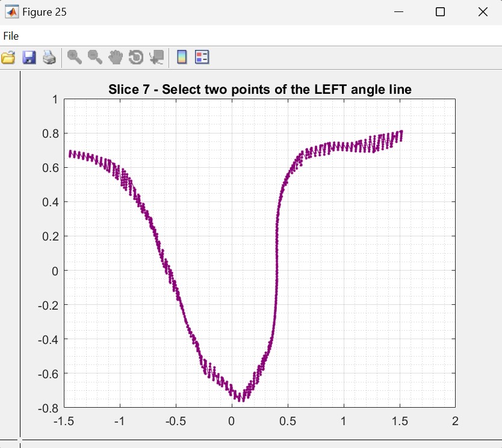
Task: Toggle the legend display icon
Action: 202,58
